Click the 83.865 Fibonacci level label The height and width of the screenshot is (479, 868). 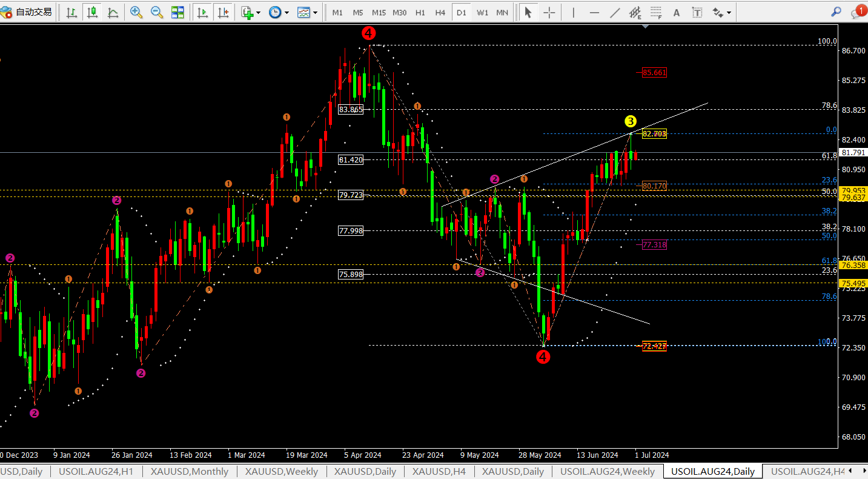(351, 110)
